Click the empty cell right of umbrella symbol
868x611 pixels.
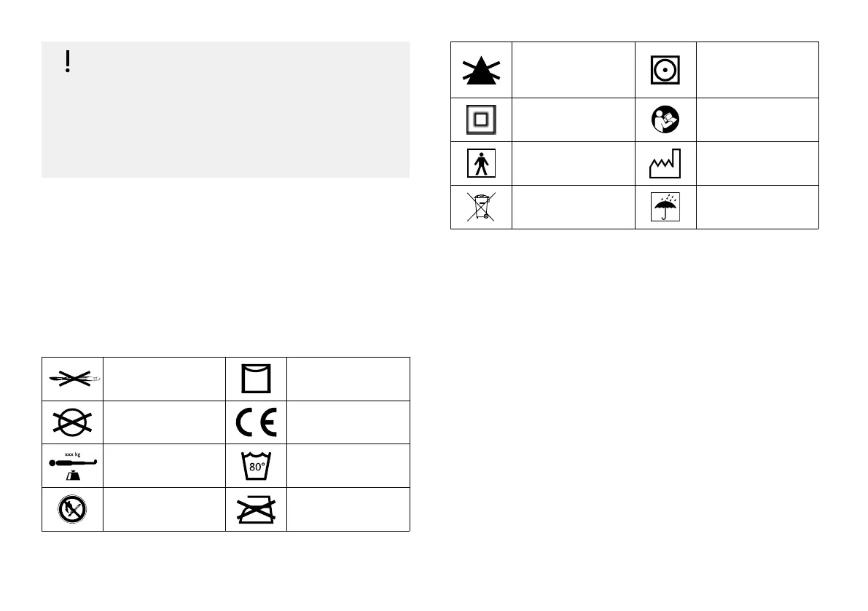point(757,208)
